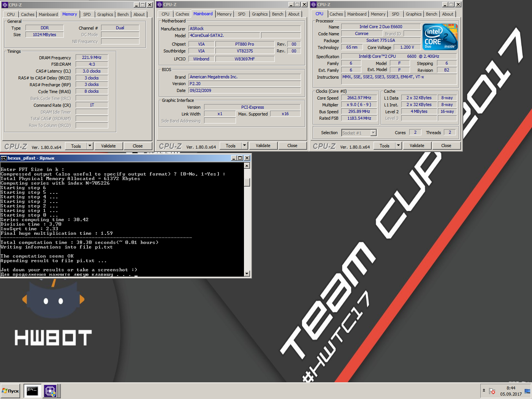Screen dimensions: 532x399
Task: Click hexus_pifast console title icon
Action: (x=4, y=158)
